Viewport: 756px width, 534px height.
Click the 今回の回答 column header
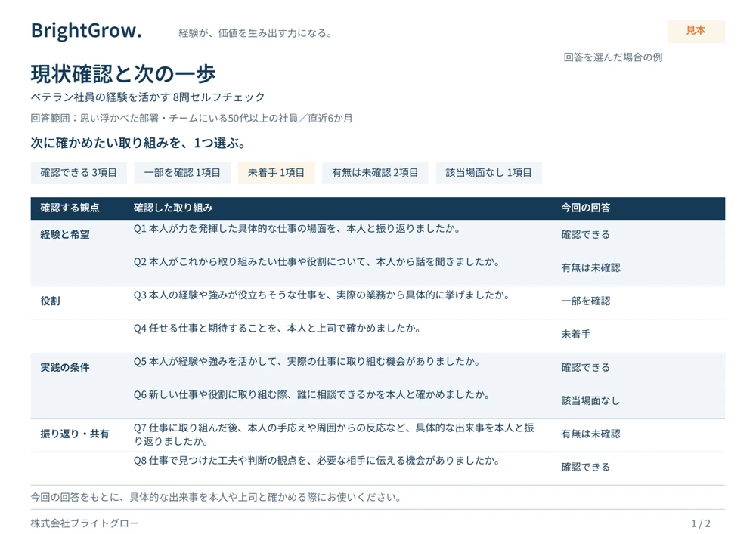[586, 208]
